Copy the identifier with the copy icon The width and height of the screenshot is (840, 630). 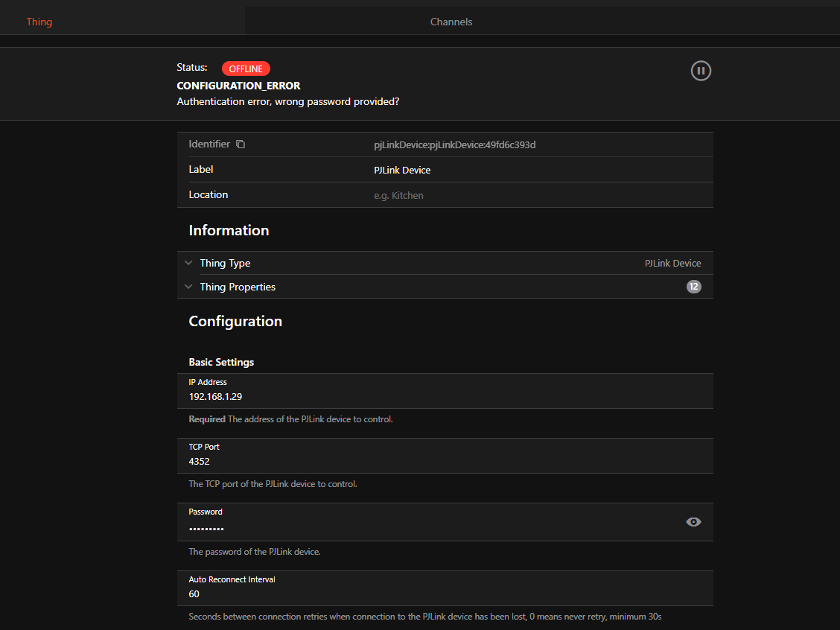[x=241, y=144]
